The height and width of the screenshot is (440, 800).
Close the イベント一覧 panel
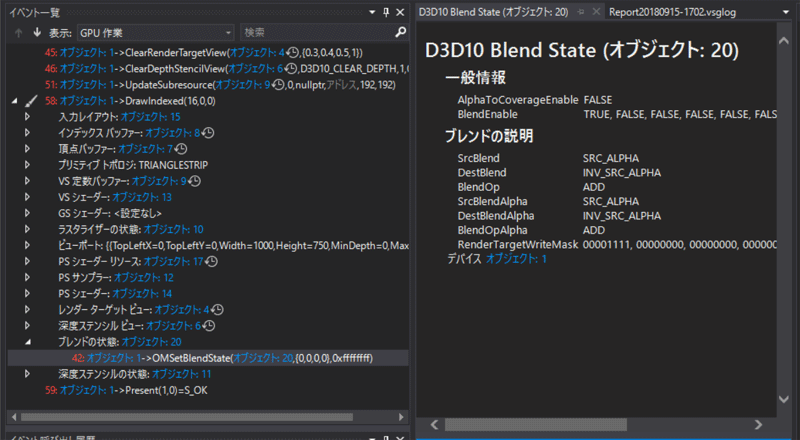(x=401, y=12)
